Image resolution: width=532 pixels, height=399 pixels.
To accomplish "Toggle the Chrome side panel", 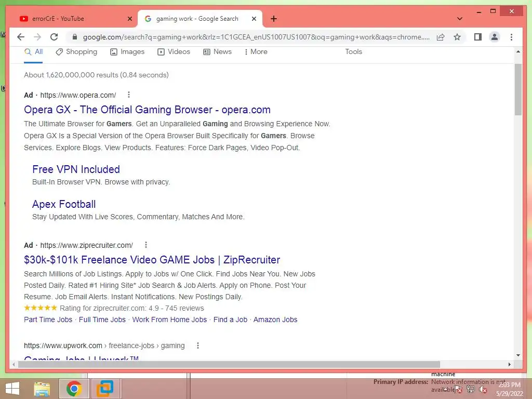I will pyautogui.click(x=478, y=37).
